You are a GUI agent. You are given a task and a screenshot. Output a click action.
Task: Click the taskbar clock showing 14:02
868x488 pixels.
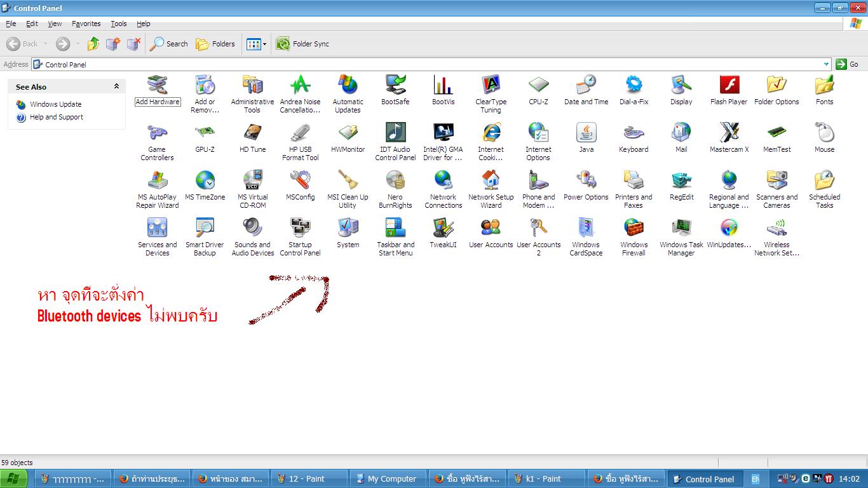coord(849,479)
